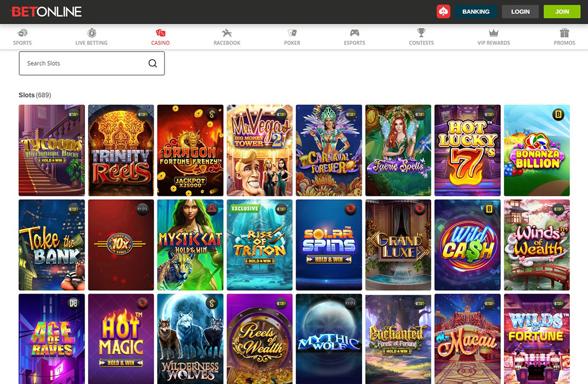Open Poker using its cards icon
Screen dimensions: 588x384
(x=291, y=33)
